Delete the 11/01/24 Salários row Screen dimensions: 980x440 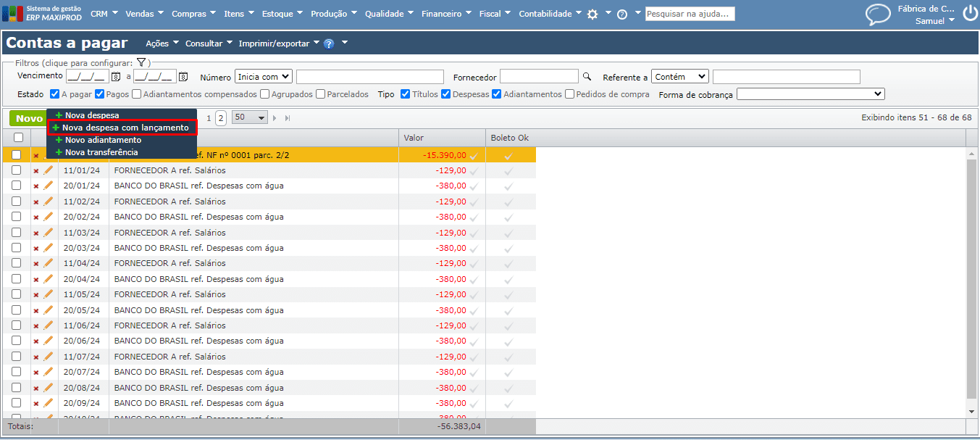(x=35, y=171)
